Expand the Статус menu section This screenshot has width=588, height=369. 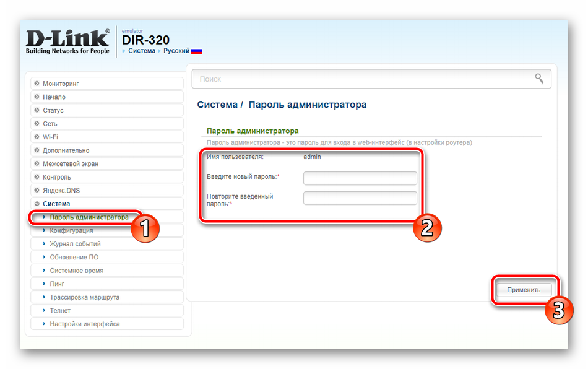(x=107, y=110)
